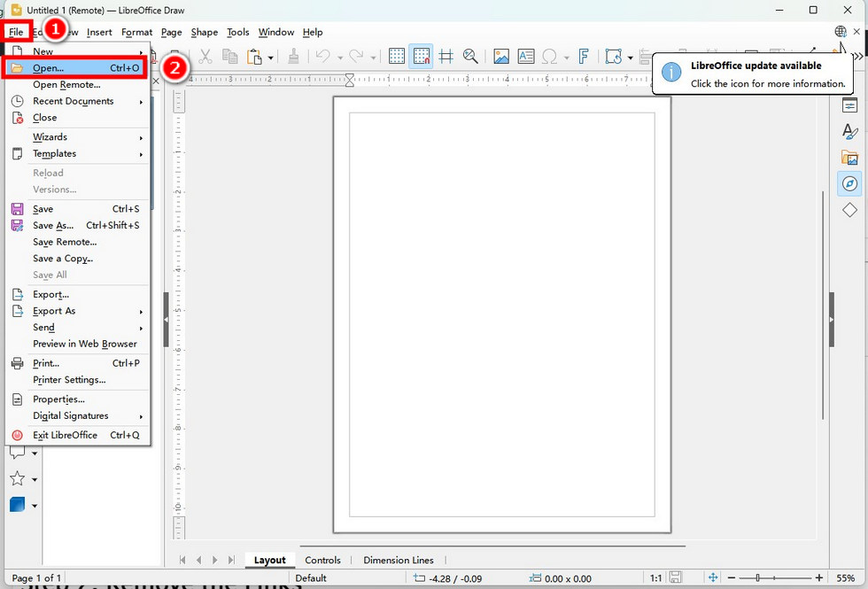Image resolution: width=868 pixels, height=589 pixels.
Task: Disable Snap to Grid
Action: click(422, 57)
